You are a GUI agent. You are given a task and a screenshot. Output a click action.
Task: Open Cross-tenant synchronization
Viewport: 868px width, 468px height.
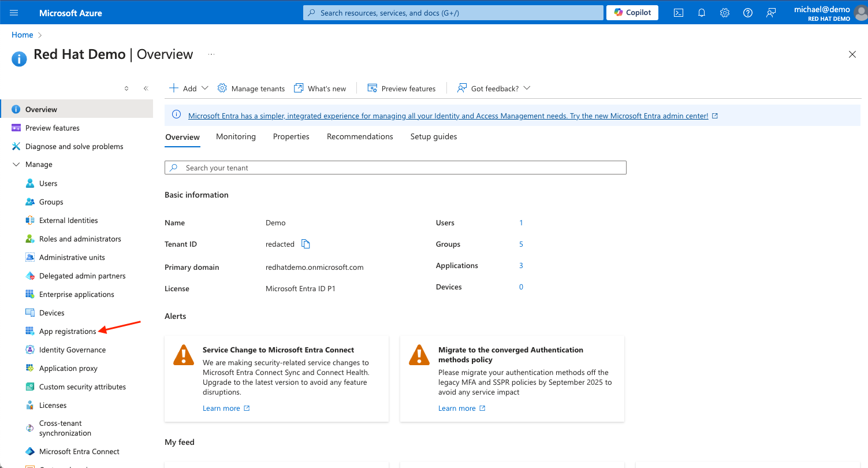click(x=65, y=428)
